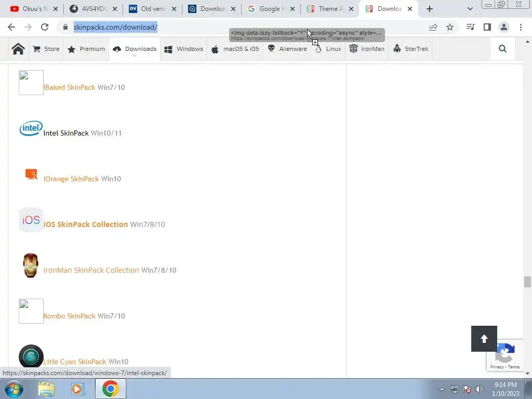Share this page icon
The image size is (532, 399).
[433, 27]
